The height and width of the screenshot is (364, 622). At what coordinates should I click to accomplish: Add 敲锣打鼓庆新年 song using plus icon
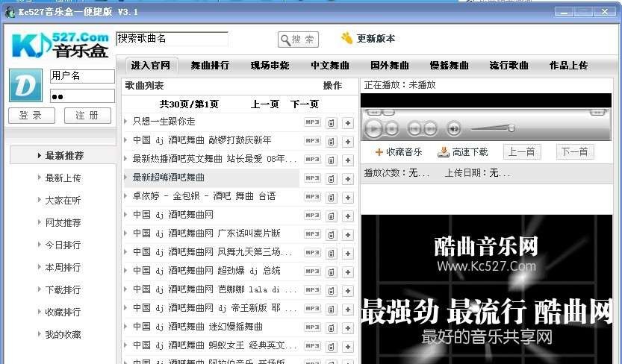pos(348,142)
